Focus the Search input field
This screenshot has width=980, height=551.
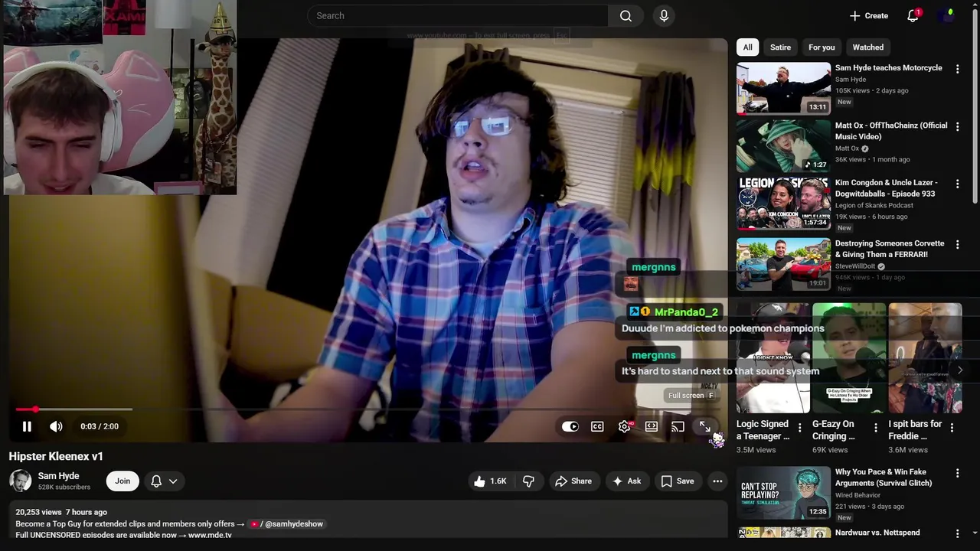coord(458,15)
